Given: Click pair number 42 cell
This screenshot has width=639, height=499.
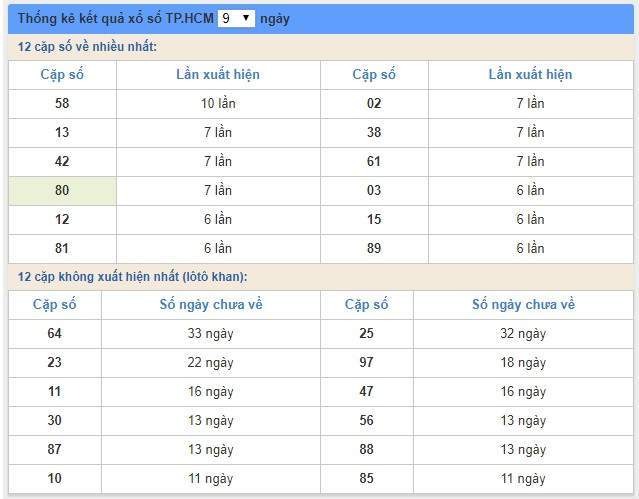Looking at the screenshot, I should pyautogui.click(x=62, y=161).
